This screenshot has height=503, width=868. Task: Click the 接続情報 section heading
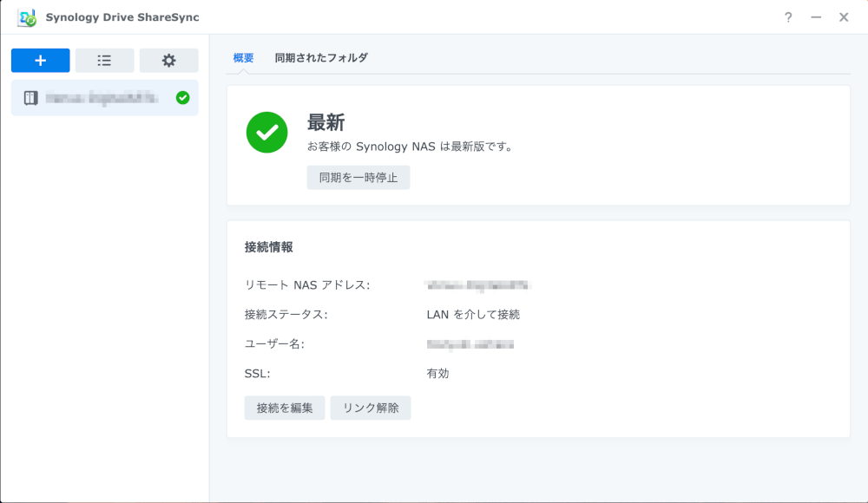[268, 247]
